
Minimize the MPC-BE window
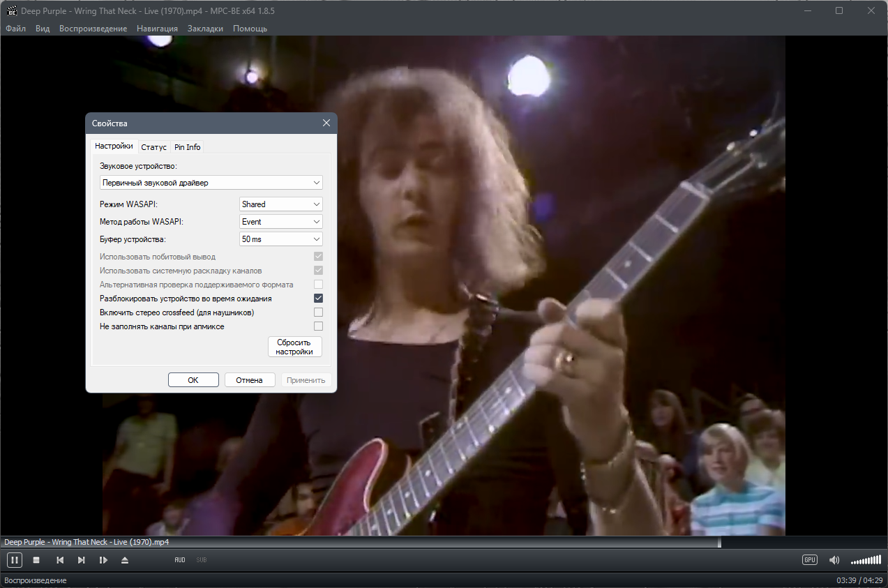807,10
